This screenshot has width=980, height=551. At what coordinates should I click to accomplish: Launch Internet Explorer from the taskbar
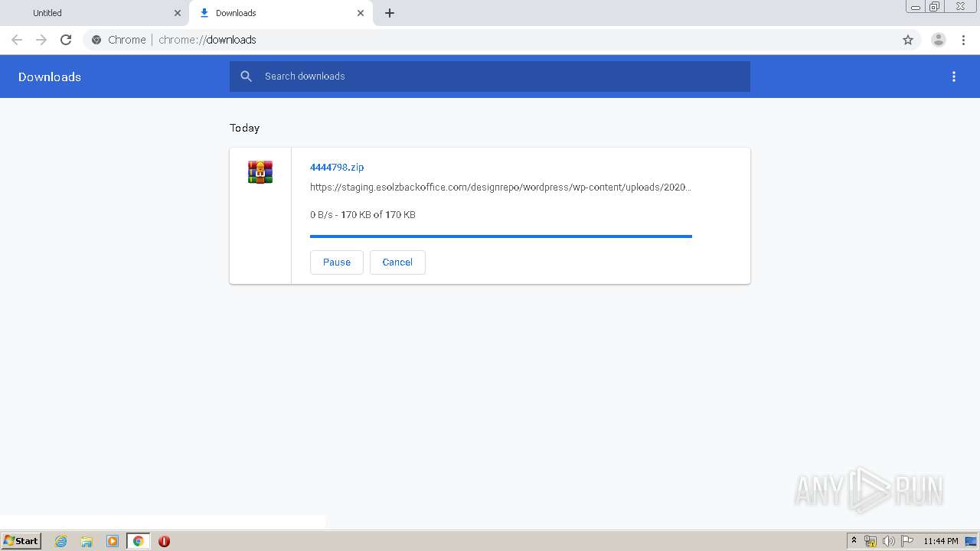61,541
